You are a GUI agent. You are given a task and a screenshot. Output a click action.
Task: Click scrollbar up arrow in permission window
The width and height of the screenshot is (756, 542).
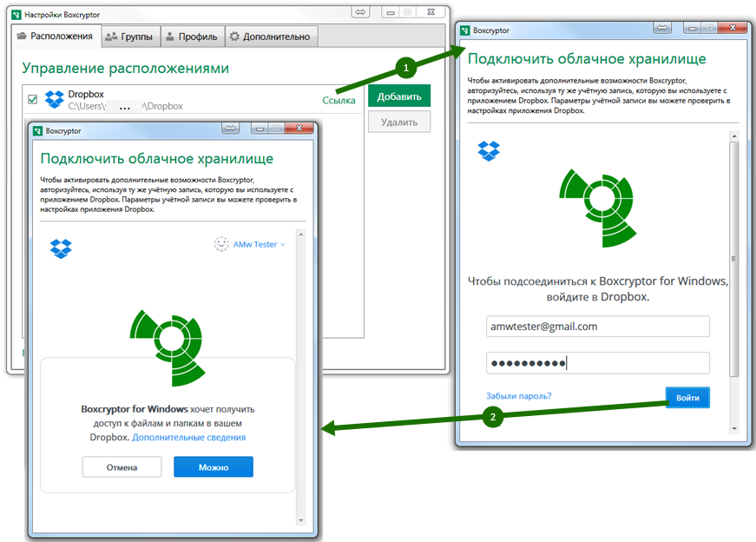point(301,235)
